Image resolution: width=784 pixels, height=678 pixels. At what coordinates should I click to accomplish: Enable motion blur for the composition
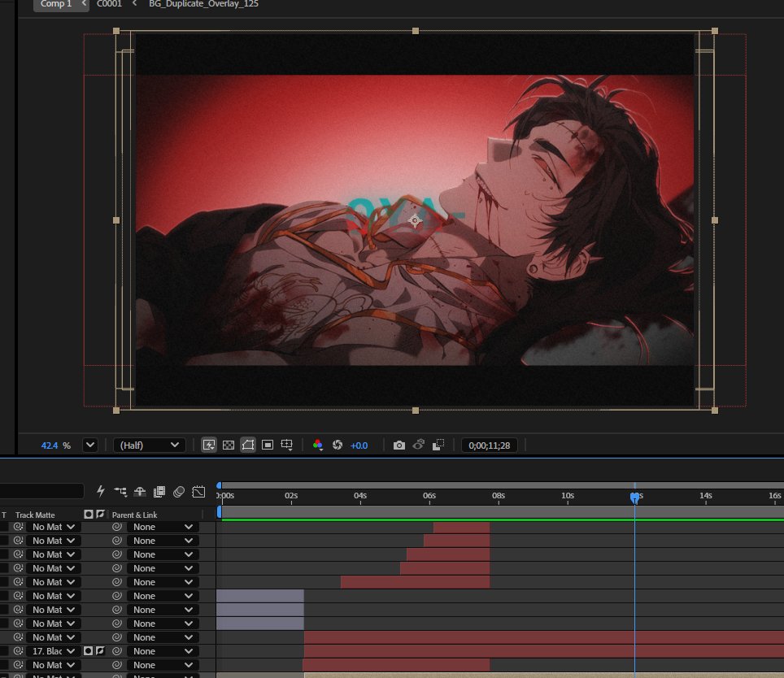pos(178,492)
